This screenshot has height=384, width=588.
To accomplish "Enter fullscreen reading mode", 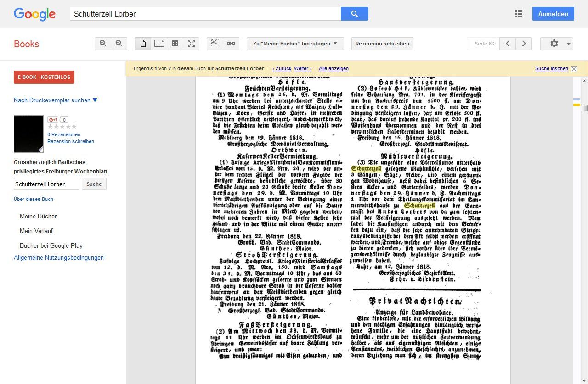I will (x=191, y=44).
